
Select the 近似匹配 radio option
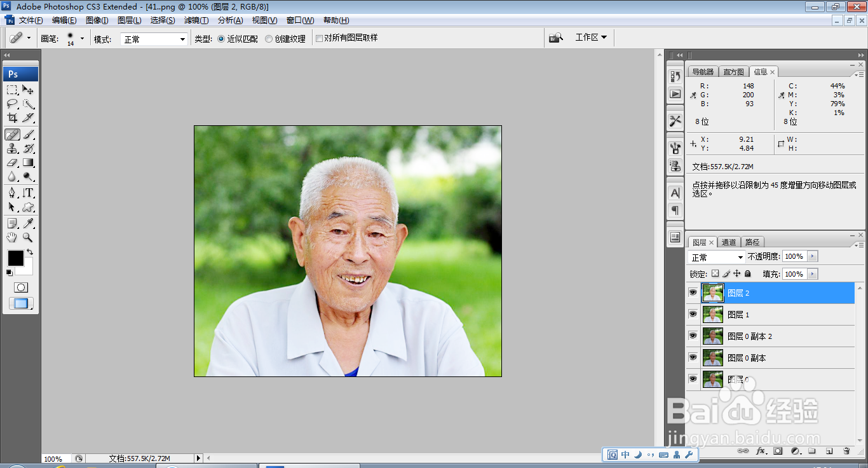(221, 39)
